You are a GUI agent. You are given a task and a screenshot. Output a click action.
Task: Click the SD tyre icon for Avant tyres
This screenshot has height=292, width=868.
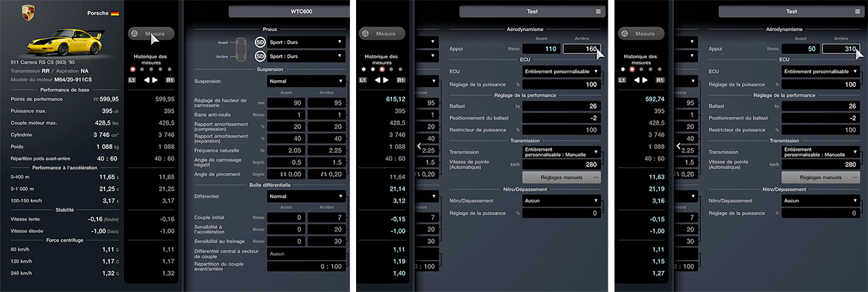[x=260, y=41]
